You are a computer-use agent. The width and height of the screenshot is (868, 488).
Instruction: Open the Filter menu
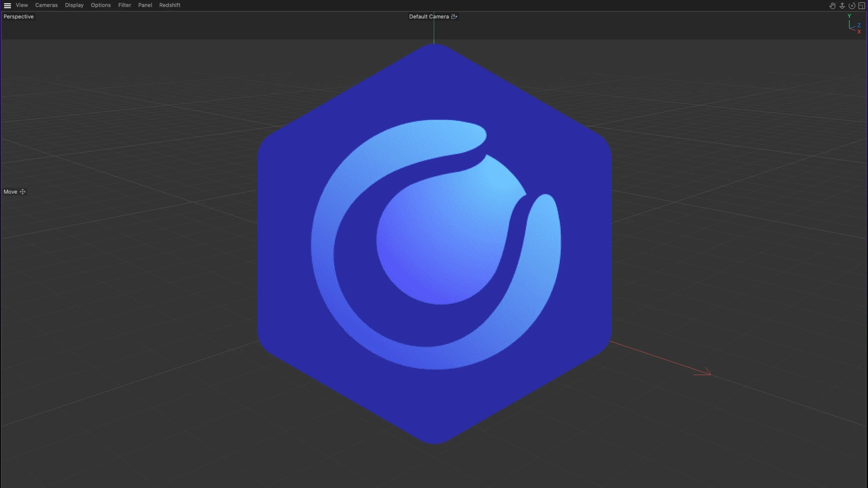point(124,5)
